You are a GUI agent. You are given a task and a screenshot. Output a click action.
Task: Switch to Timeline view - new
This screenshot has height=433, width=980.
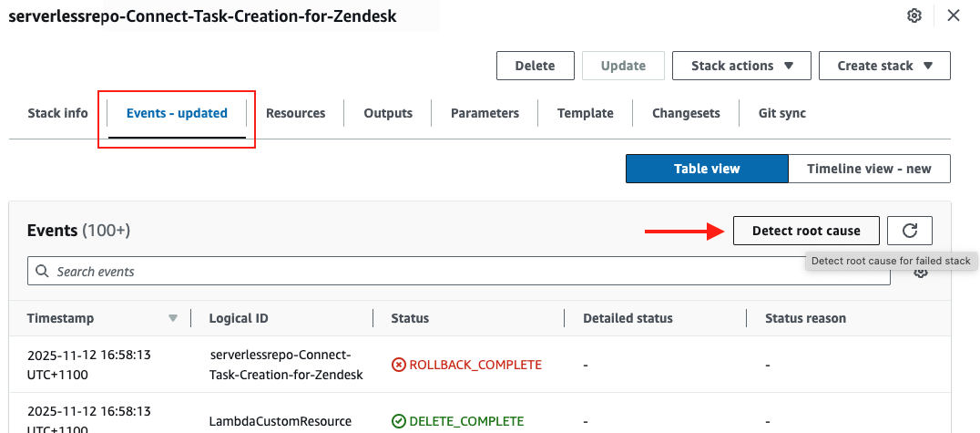(869, 169)
